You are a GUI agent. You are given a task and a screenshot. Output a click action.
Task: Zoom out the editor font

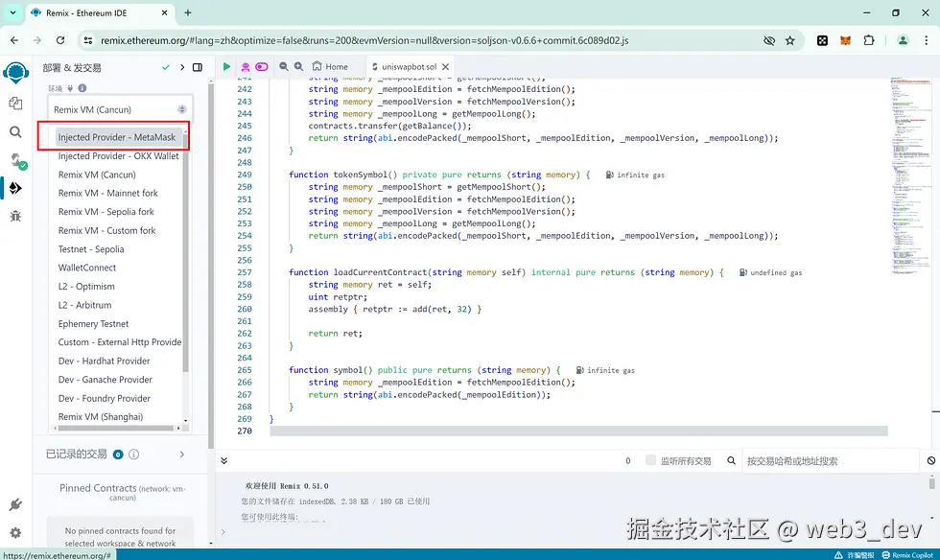tap(284, 66)
